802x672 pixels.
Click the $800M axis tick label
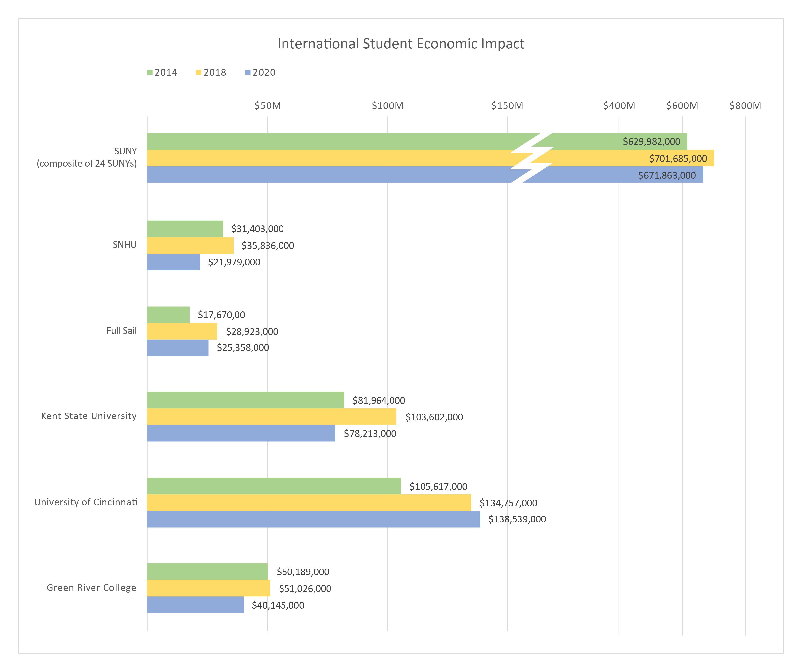(x=745, y=106)
